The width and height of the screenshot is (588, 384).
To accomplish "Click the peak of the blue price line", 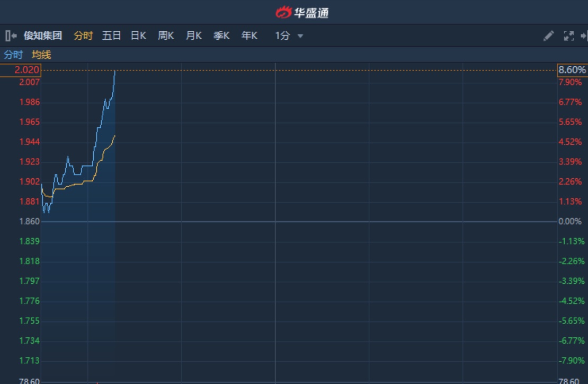I will pyautogui.click(x=115, y=71).
